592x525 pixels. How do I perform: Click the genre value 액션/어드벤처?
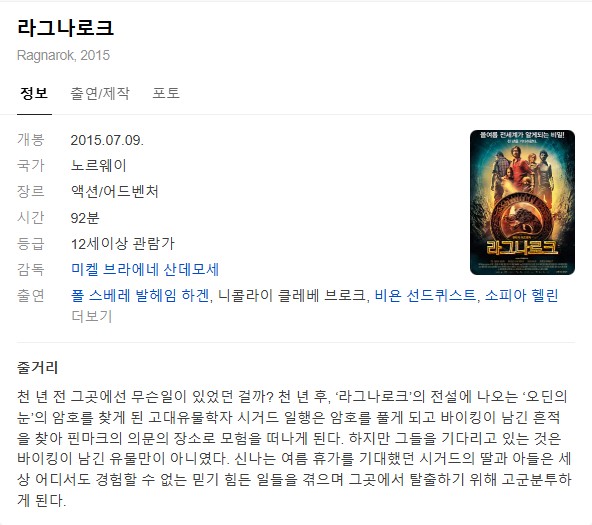pyautogui.click(x=114, y=192)
